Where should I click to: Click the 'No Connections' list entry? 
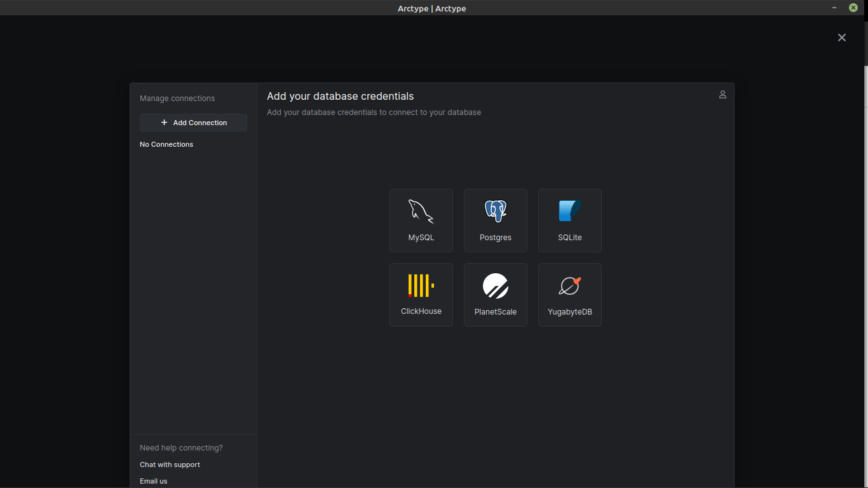pyautogui.click(x=166, y=144)
